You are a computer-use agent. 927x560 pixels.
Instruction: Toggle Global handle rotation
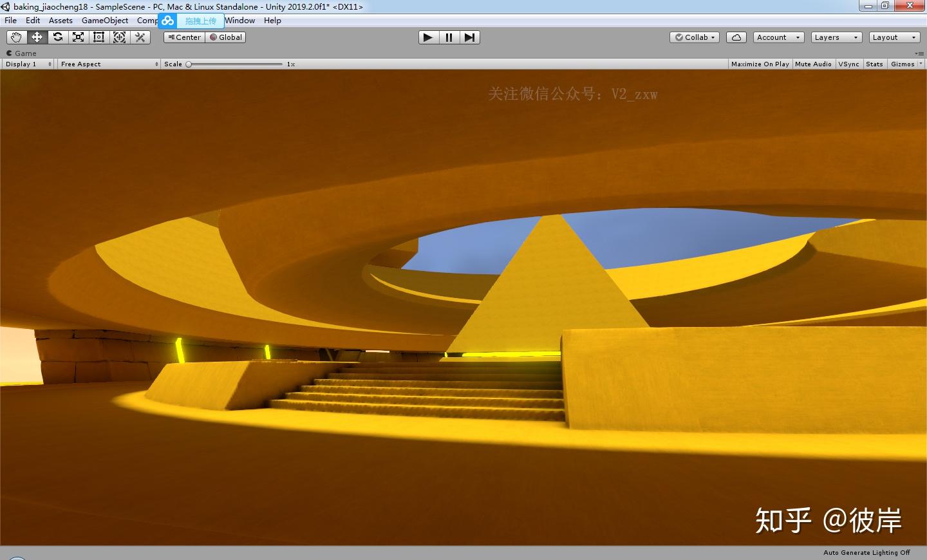coord(226,37)
